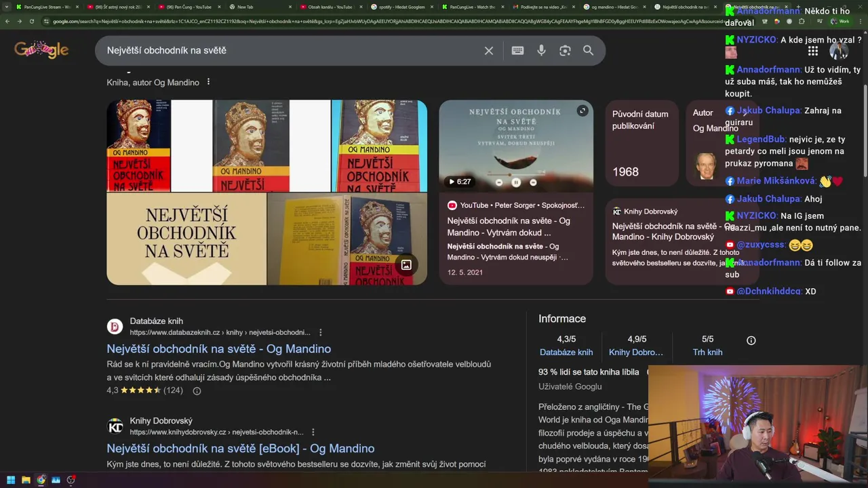Screen dimensions: 868x488
Task: Click the '12. 5. 2021' video date
Action: pos(465,272)
